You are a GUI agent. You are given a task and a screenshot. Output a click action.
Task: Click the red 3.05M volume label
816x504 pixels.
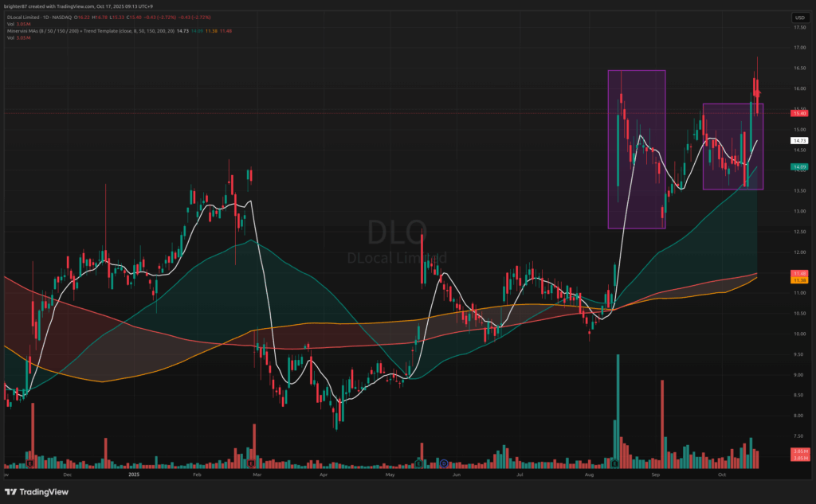tap(798, 451)
